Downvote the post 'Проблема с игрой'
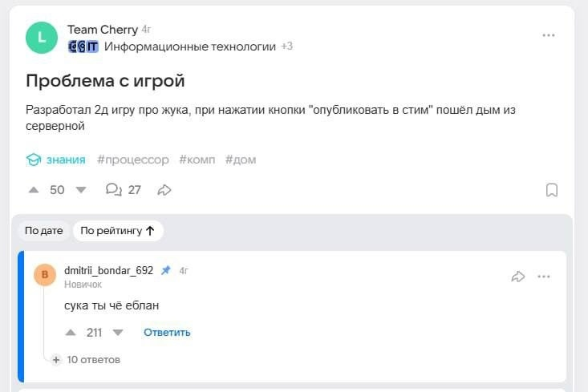The width and height of the screenshot is (588, 392). (x=80, y=190)
